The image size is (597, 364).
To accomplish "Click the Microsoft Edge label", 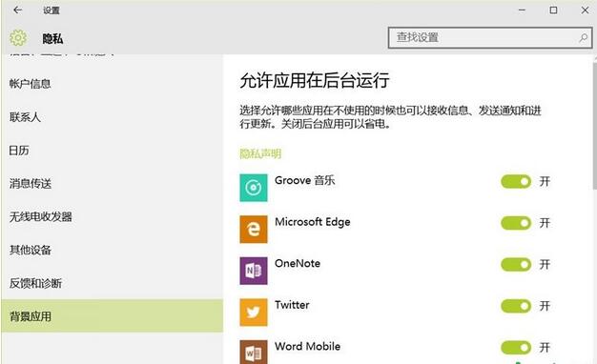I will [x=313, y=222].
